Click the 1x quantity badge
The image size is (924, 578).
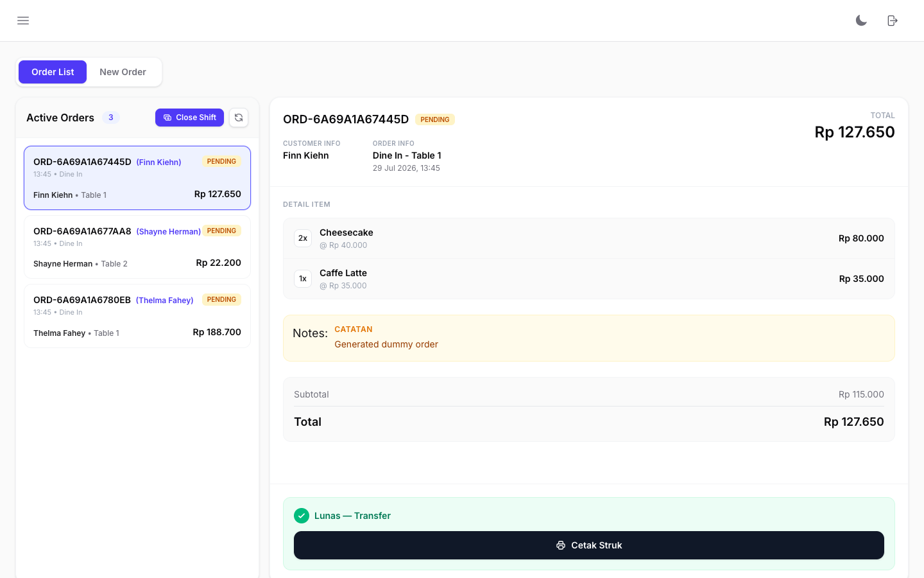pos(303,279)
